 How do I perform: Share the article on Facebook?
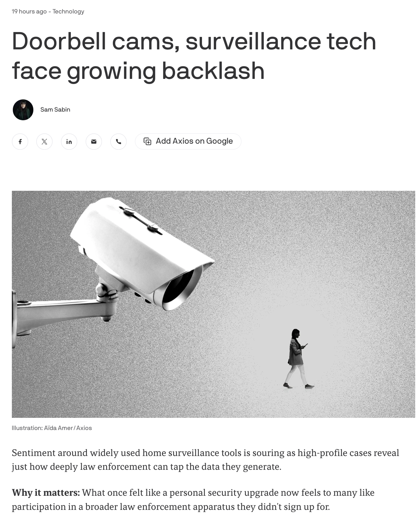coord(20,141)
